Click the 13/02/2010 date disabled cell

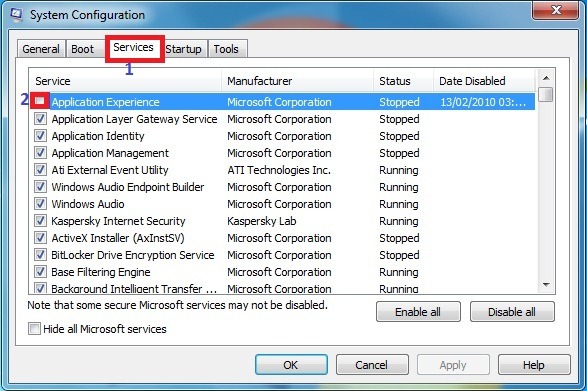coord(483,102)
